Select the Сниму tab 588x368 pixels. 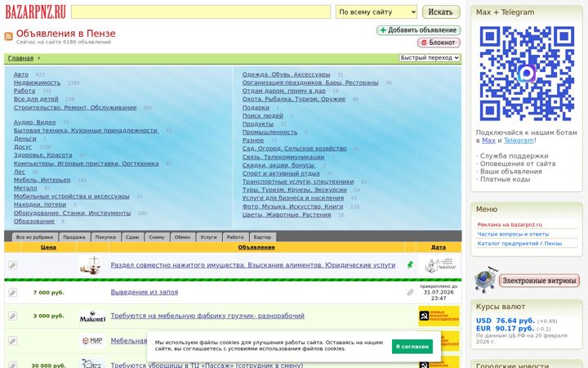[157, 237]
